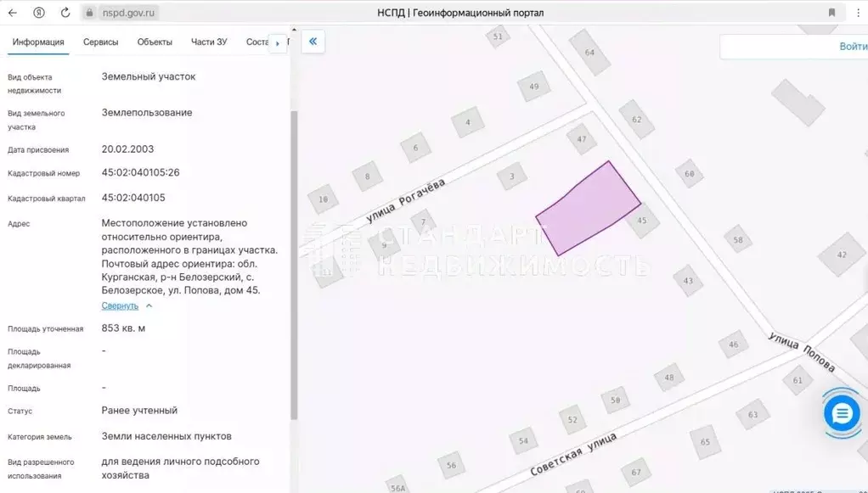868x493 pixels.
Task: Select the Части ЗУ tab
Action: point(209,41)
